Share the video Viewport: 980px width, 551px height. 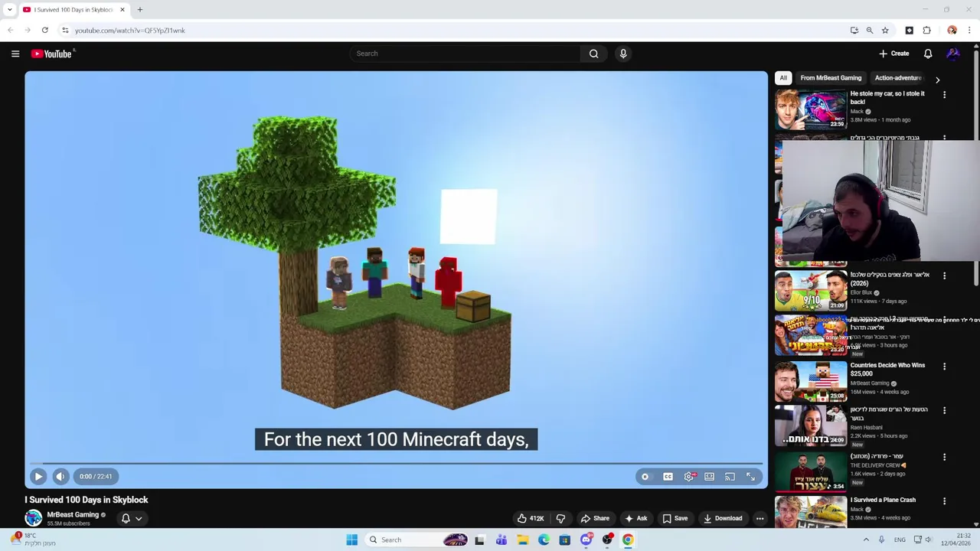coord(595,518)
